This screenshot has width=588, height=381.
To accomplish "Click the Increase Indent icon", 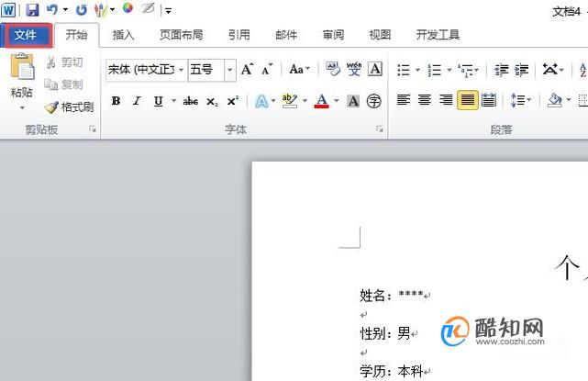I will 522,70.
